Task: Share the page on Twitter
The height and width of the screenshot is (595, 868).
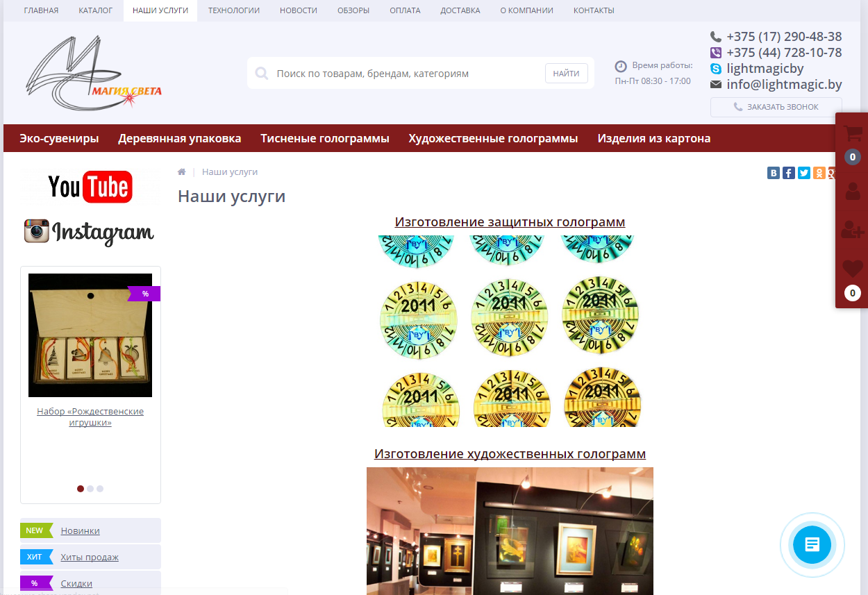Action: pyautogui.click(x=804, y=173)
